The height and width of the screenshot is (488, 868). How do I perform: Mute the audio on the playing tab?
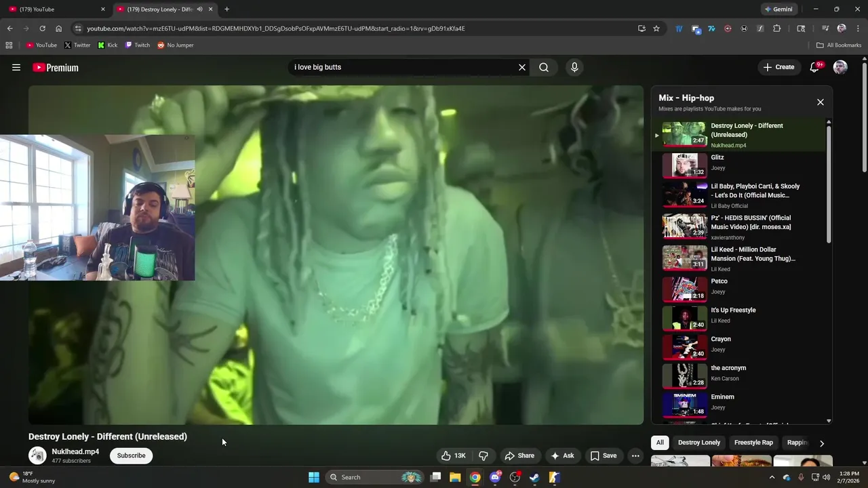[199, 9]
